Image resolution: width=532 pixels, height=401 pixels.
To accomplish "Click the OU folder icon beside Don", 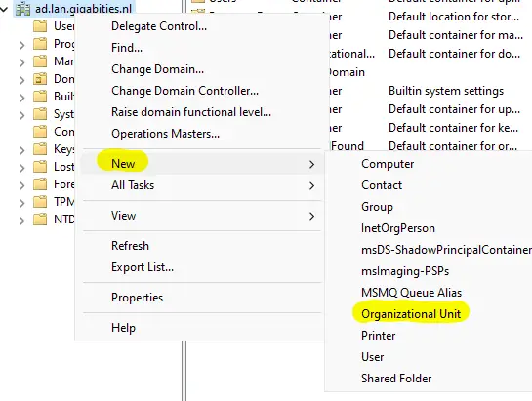I will 40,79.
